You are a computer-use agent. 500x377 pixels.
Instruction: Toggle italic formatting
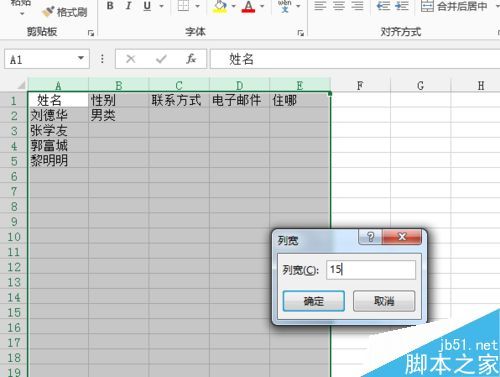[128, 6]
